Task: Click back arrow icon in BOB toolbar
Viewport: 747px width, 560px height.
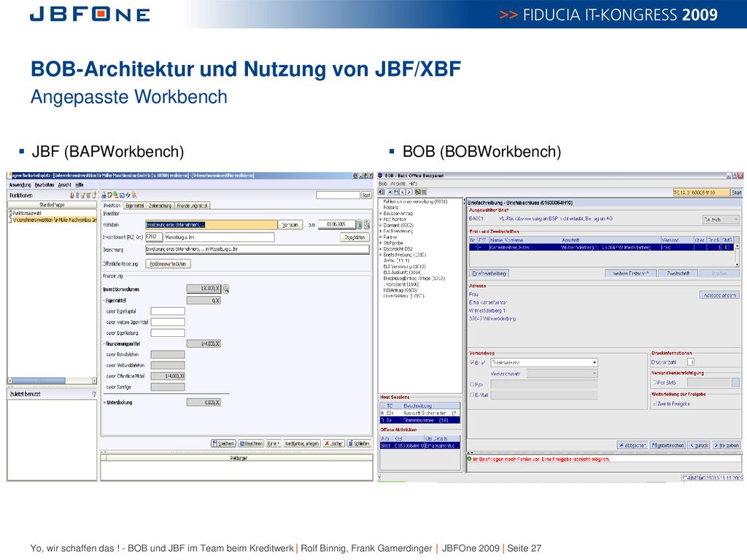Action: pyautogui.click(x=403, y=192)
